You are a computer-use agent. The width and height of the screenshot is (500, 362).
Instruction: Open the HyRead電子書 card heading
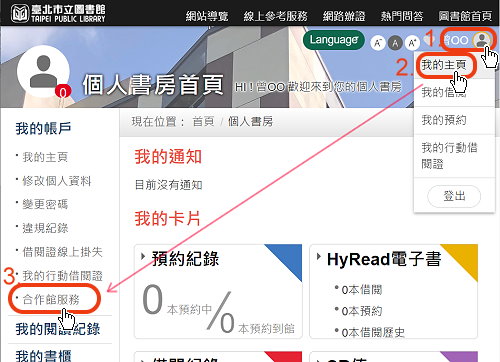click(x=384, y=259)
